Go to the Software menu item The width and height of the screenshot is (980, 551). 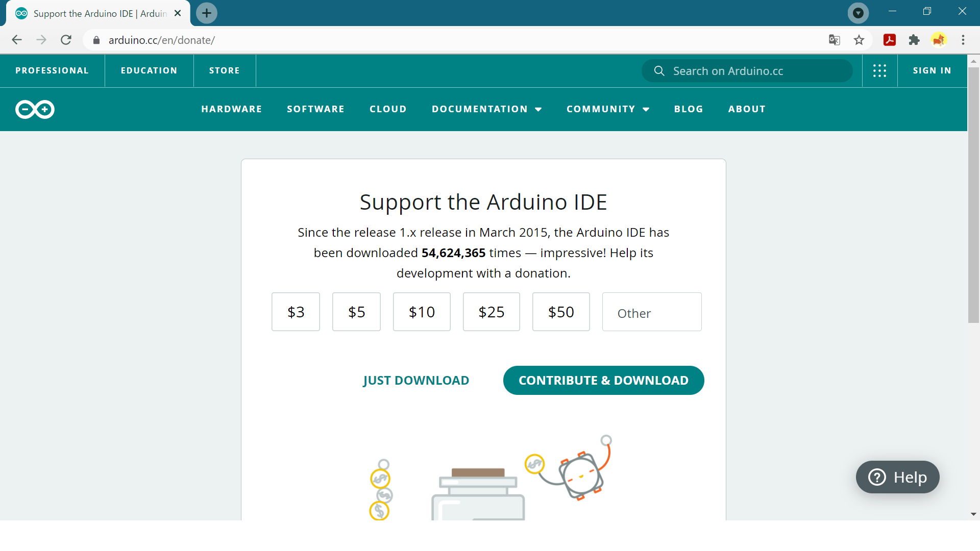pos(315,109)
